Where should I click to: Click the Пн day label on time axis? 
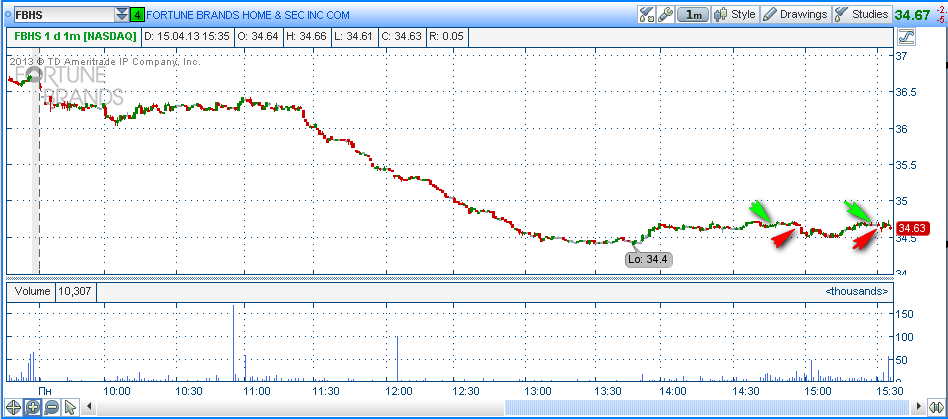(45, 392)
